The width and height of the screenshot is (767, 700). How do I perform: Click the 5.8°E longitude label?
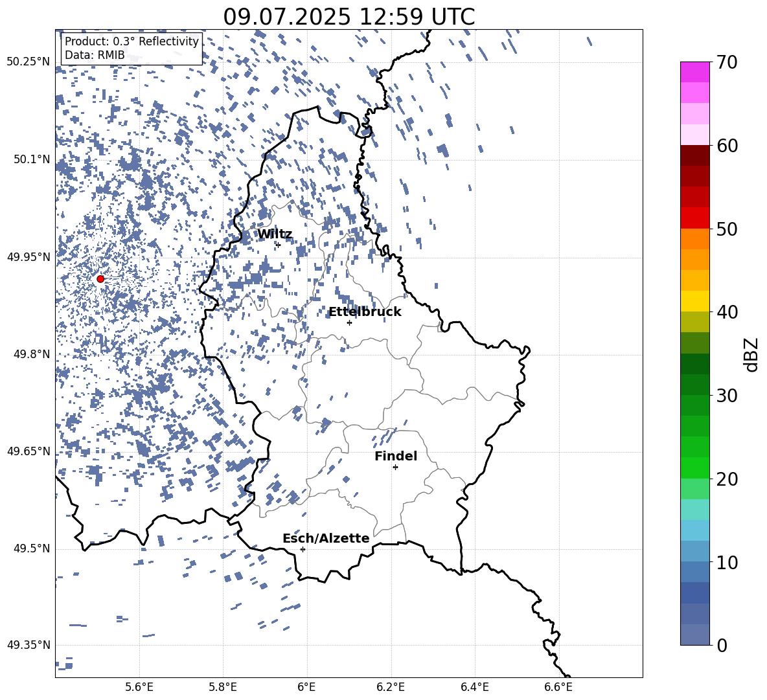(223, 687)
